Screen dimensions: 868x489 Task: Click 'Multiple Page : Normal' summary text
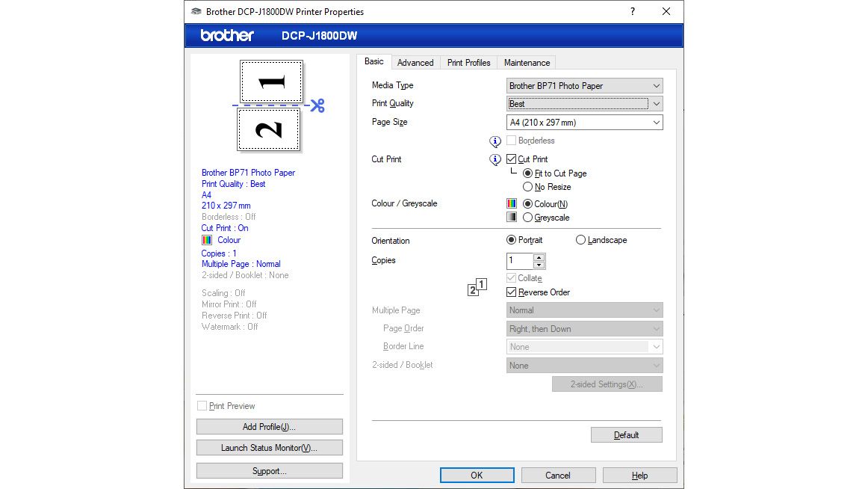(x=241, y=264)
